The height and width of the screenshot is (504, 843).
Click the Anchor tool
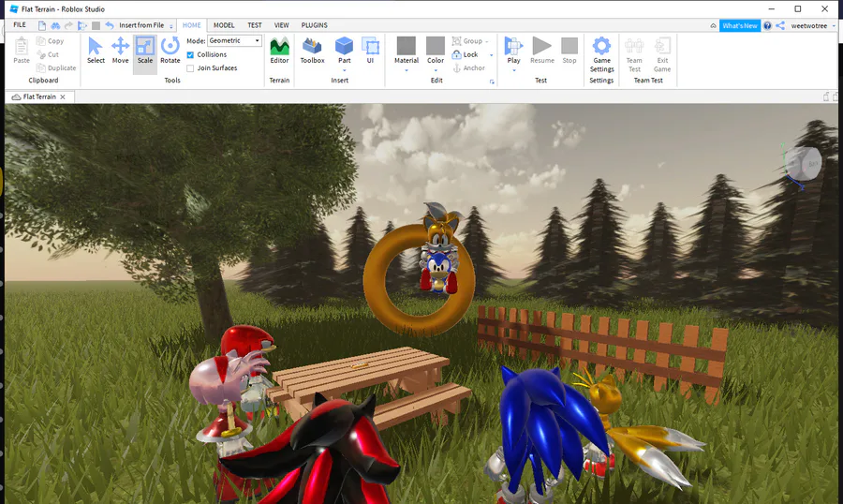point(468,67)
